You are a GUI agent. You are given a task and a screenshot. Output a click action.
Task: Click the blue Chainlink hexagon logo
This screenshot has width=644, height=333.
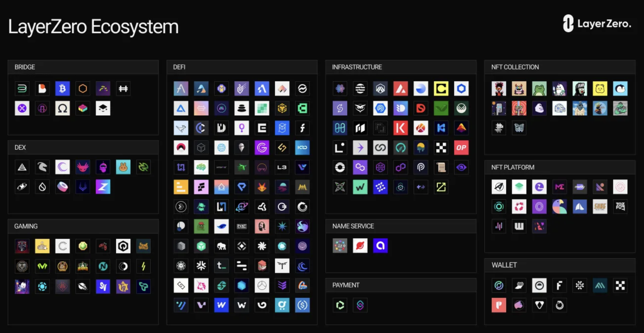(461, 88)
